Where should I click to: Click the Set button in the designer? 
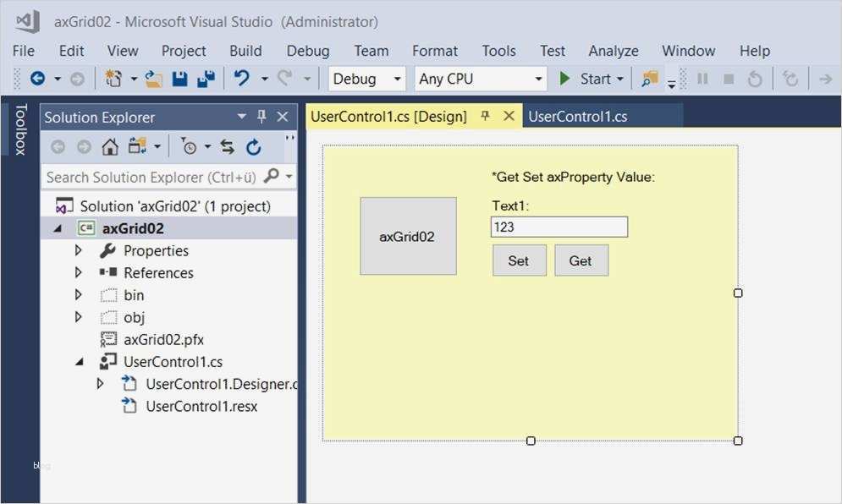pyautogui.click(x=519, y=260)
